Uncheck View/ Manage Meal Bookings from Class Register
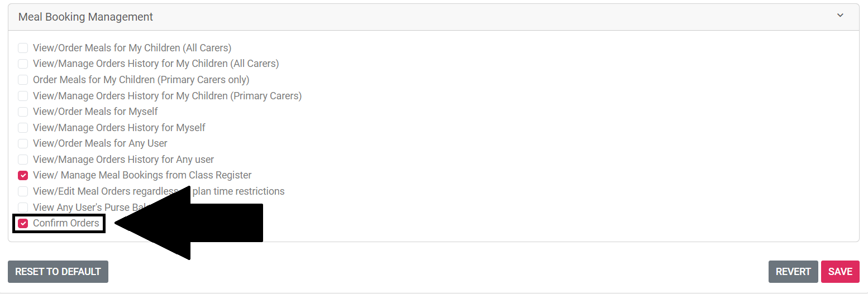868x294 pixels. click(23, 175)
